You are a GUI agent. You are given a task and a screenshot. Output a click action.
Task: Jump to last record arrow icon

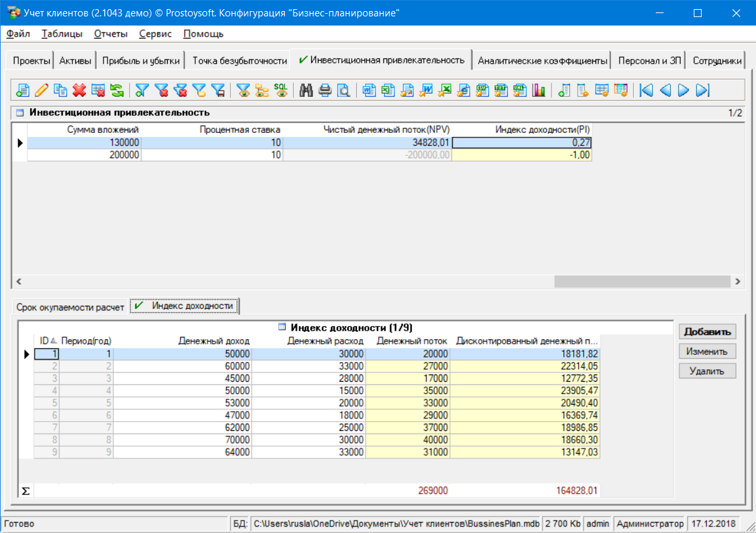[703, 90]
